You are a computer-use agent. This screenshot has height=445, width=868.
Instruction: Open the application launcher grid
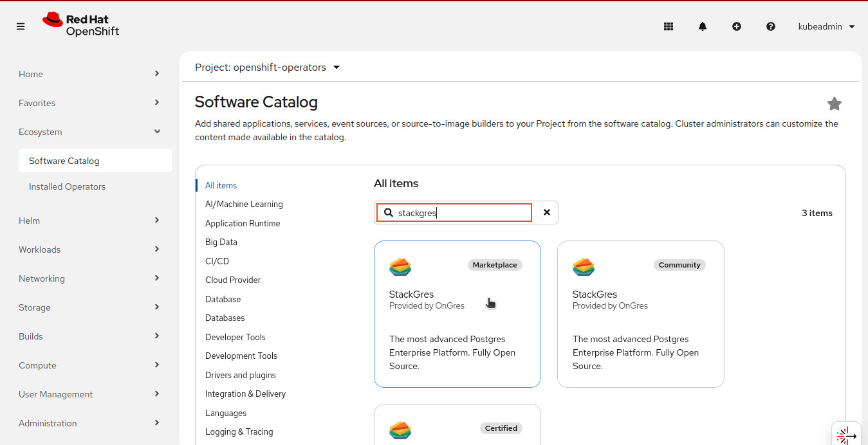[669, 26]
